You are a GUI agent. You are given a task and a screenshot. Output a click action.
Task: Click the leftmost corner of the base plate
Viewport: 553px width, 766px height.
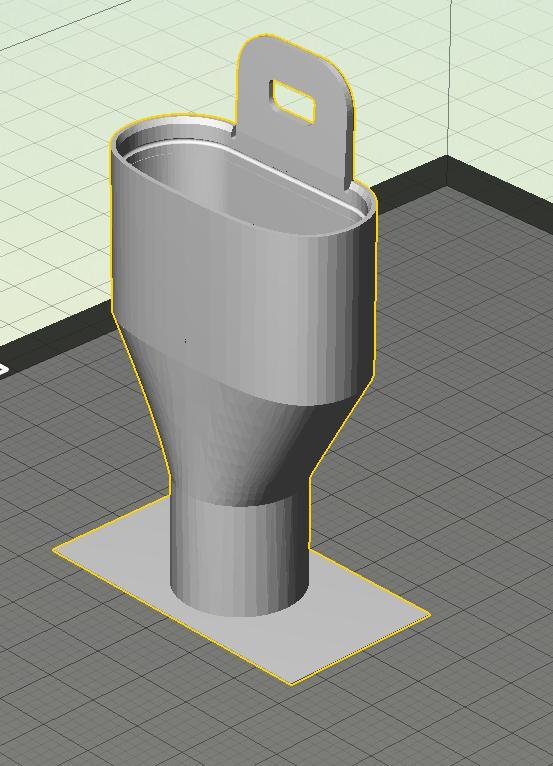click(x=55, y=549)
